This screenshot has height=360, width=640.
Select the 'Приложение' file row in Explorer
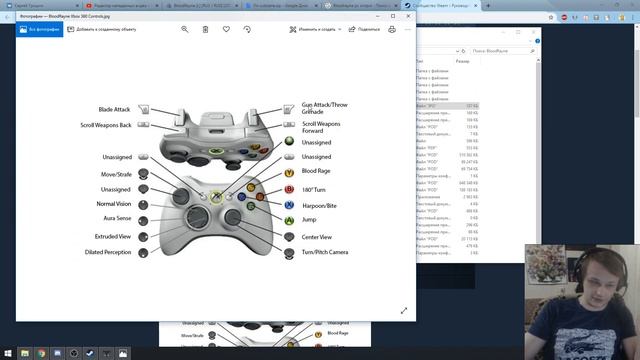447,197
